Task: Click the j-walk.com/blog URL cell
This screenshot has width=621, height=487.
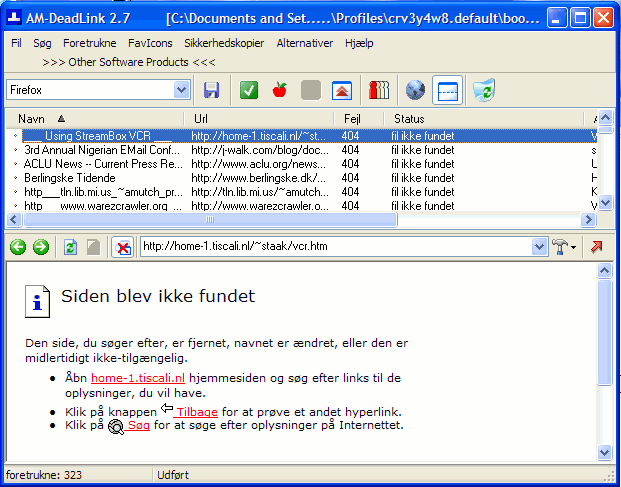Action: tap(260, 150)
